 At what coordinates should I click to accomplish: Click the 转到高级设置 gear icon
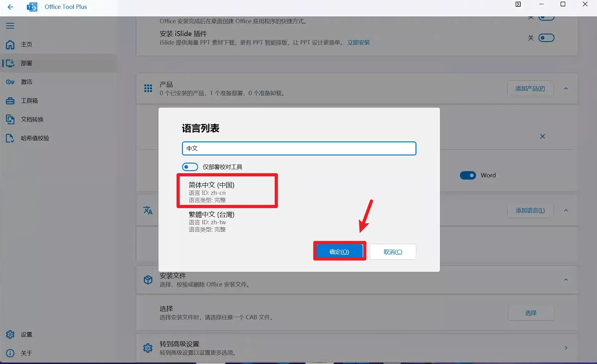(148, 348)
